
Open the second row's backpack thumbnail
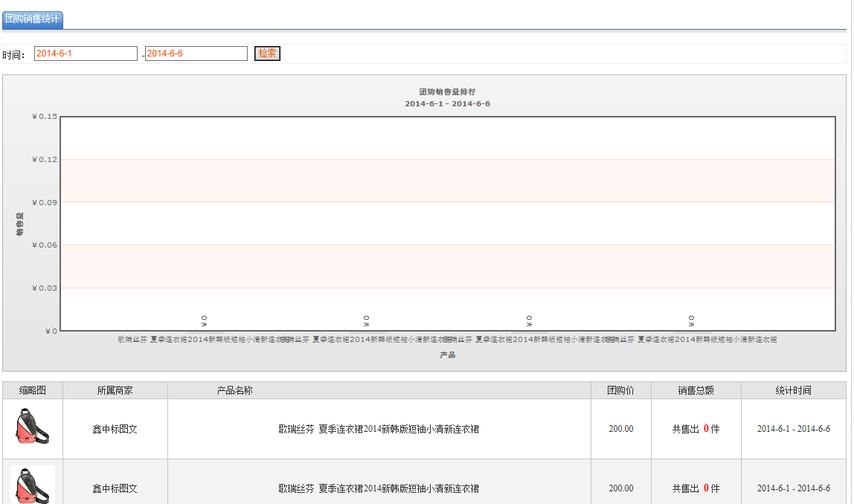33,485
